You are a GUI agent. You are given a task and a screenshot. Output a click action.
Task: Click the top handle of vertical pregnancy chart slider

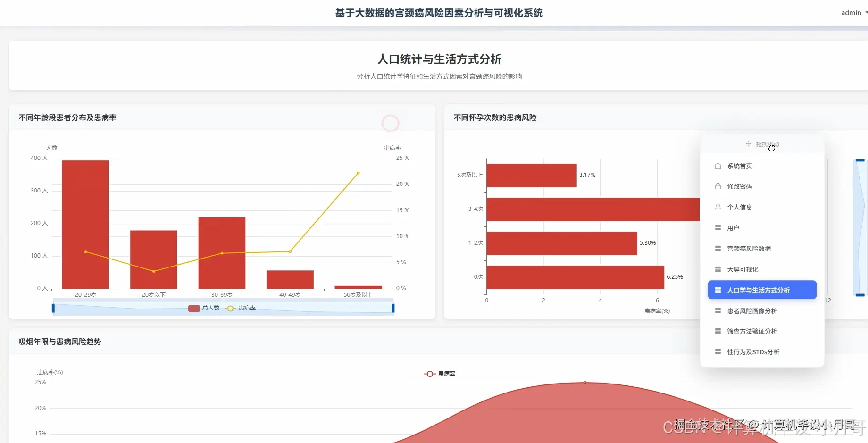tap(860, 160)
